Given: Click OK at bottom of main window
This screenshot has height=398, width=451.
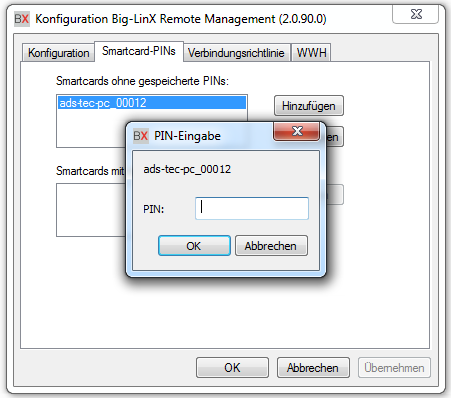Looking at the screenshot, I should pos(232,367).
